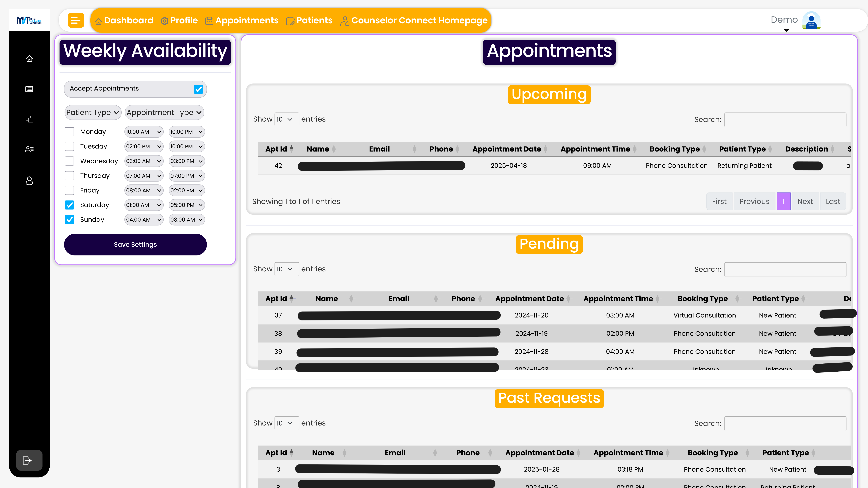
Task: Open Sunday end time 08:00 AM dropdown
Action: [187, 220]
